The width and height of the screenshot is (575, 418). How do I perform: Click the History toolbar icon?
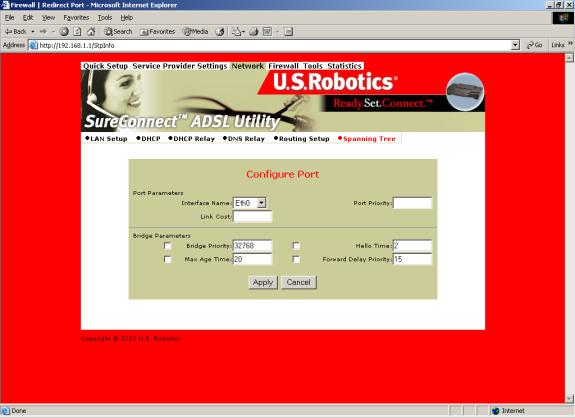[220, 32]
